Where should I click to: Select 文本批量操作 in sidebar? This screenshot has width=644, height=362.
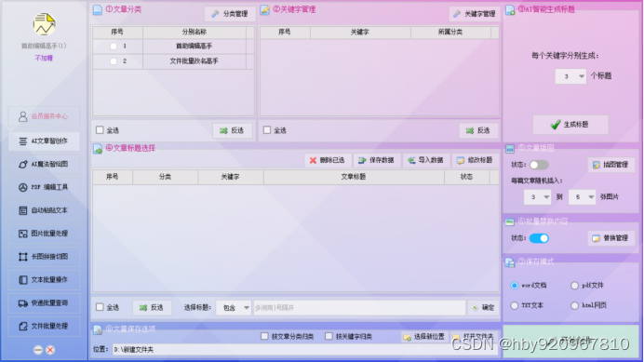[x=44, y=280]
